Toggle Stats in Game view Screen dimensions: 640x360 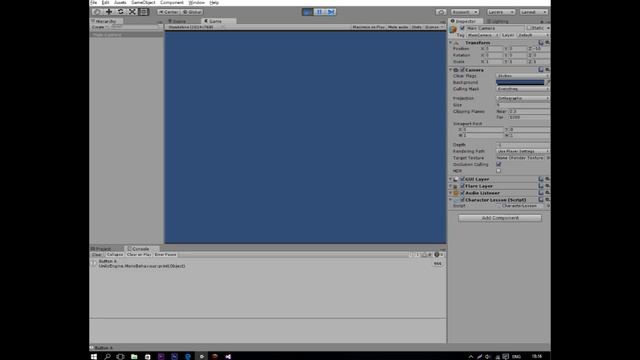[x=416, y=27]
